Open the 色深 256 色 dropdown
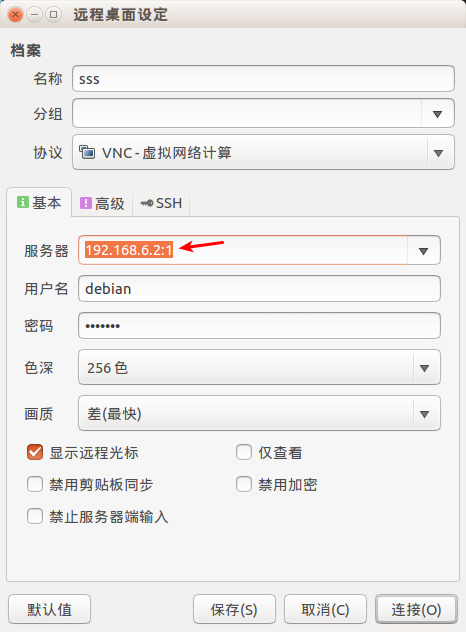The image size is (466, 632). pyautogui.click(x=259, y=367)
